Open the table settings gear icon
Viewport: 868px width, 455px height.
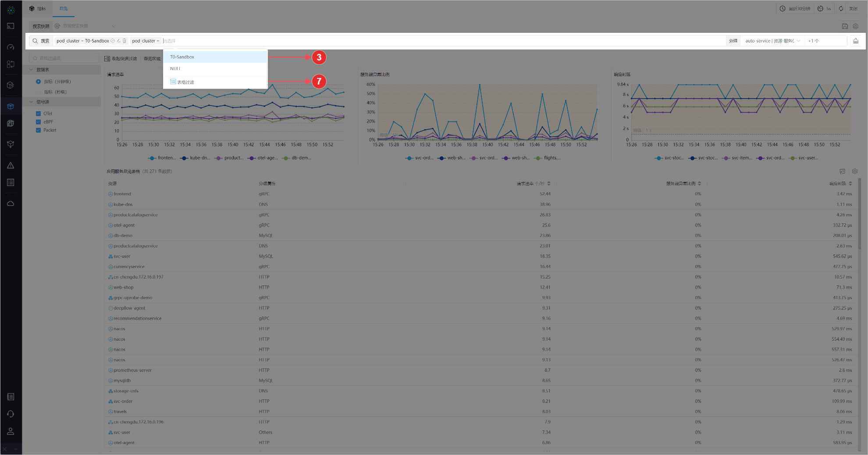(x=854, y=171)
